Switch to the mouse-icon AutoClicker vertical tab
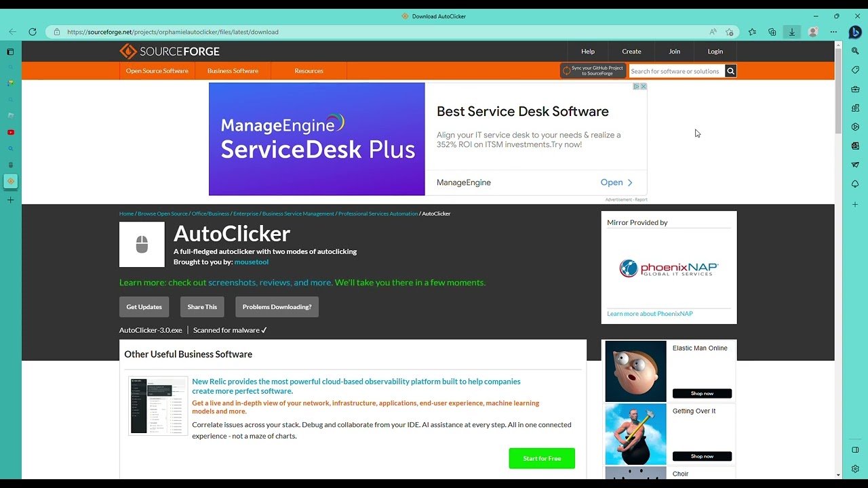The image size is (868, 488). click(10, 165)
